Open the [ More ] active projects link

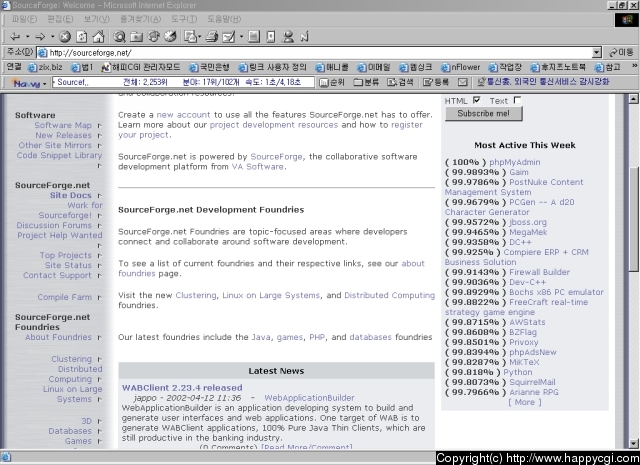tap(525, 402)
